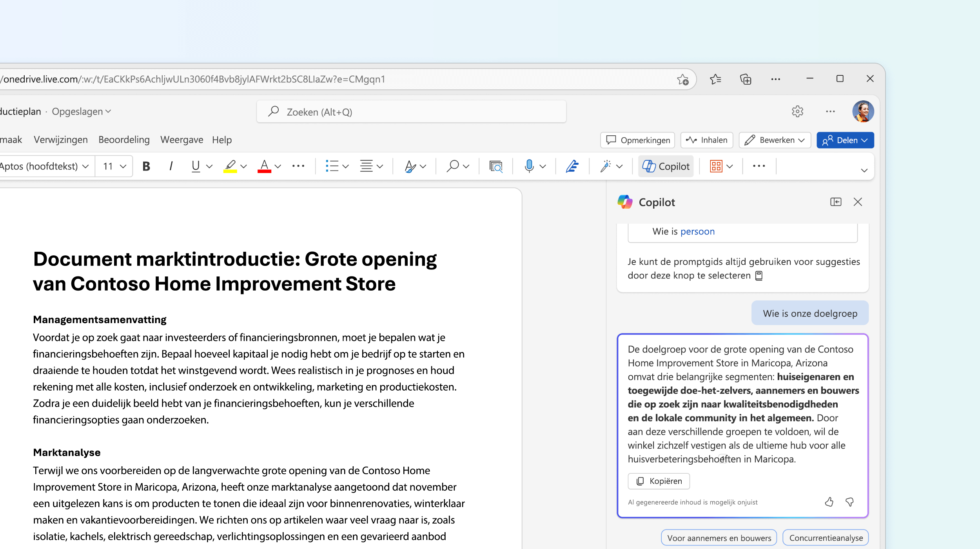This screenshot has width=980, height=549.
Task: Open the Help tab
Action: (x=222, y=140)
